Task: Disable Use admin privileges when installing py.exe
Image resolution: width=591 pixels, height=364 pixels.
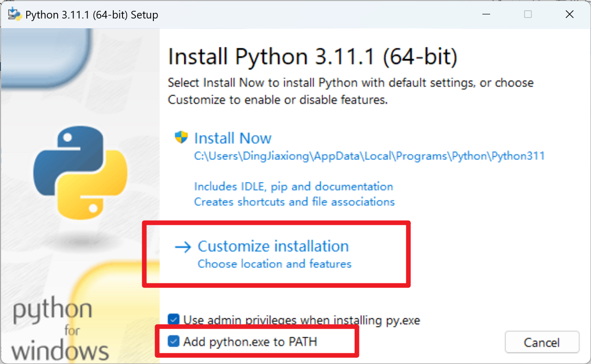Action: pyautogui.click(x=173, y=319)
